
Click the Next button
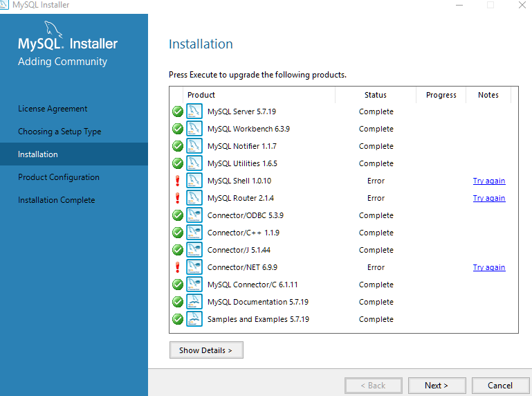437,386
